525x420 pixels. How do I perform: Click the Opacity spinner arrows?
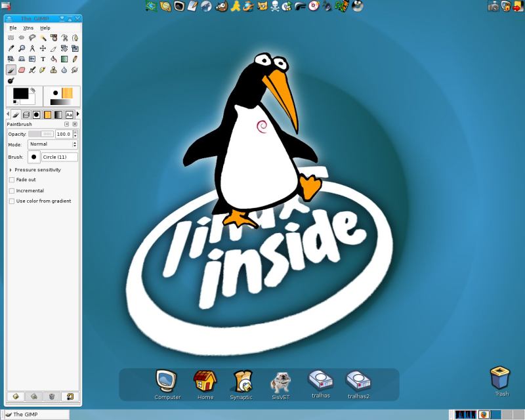click(x=75, y=134)
